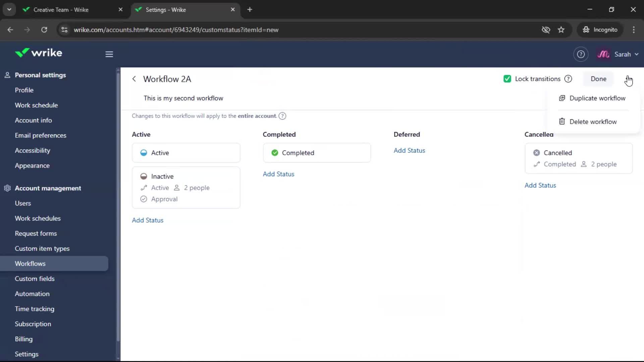The image size is (644, 362).
Task: Open Automation page
Action: coord(32,294)
